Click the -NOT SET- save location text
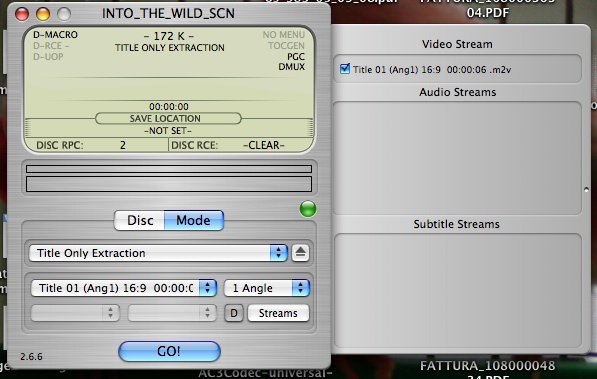This screenshot has height=379, width=597. point(168,131)
